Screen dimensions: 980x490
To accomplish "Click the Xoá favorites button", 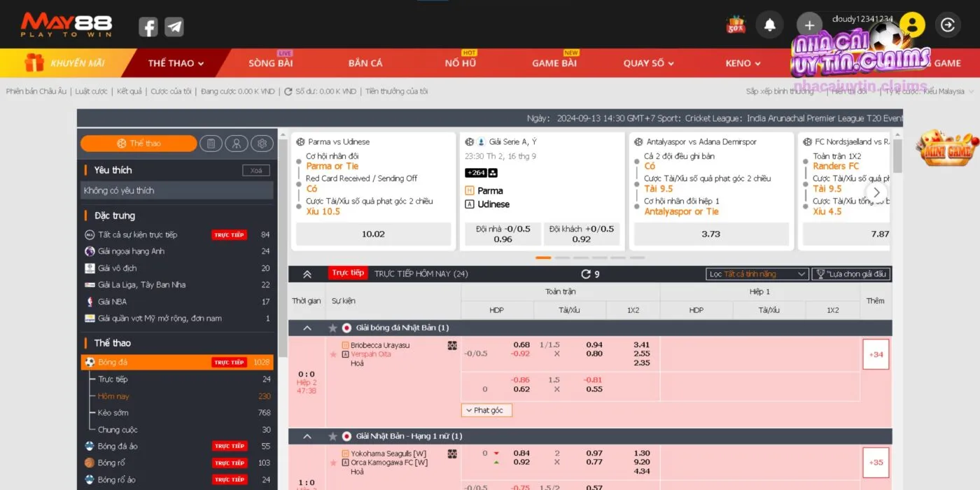I will click(x=255, y=171).
